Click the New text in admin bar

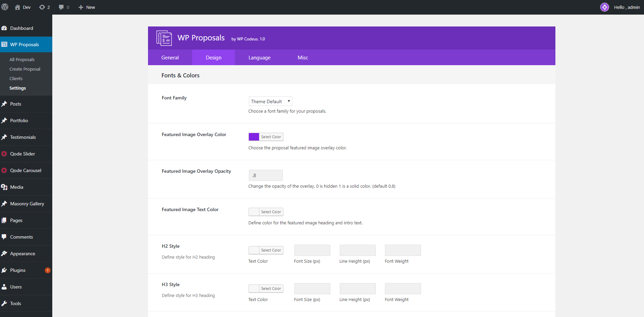pos(90,7)
